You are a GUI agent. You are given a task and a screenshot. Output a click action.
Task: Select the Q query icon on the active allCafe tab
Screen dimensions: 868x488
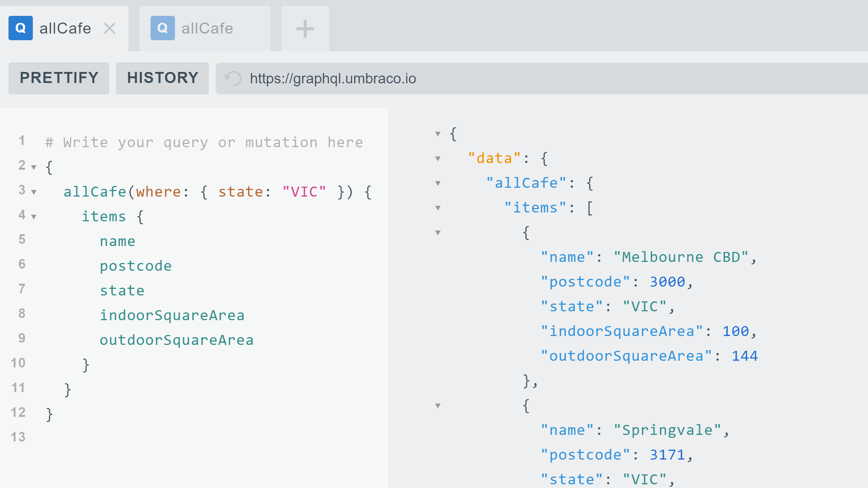21,28
